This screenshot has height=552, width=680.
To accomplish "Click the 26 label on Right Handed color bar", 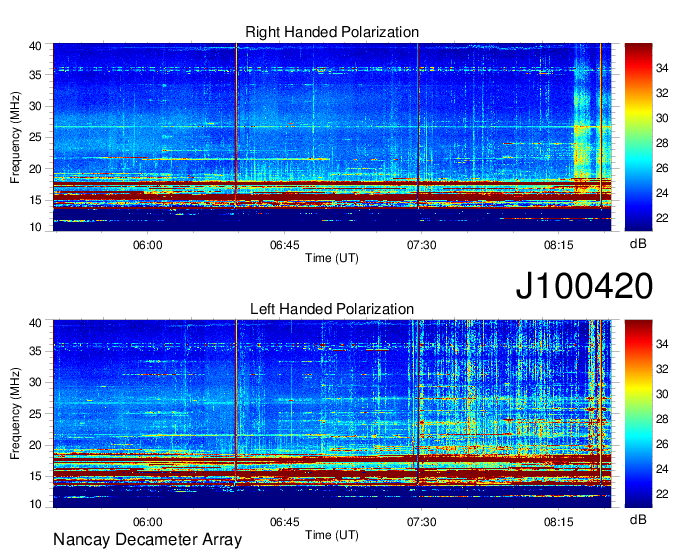I will click(x=662, y=168).
